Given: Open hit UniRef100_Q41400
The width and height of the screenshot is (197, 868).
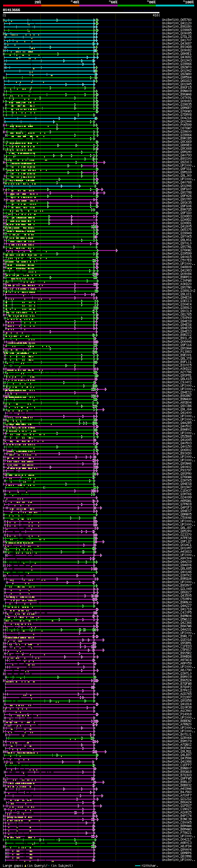Looking at the screenshot, I should click(177, 412).
